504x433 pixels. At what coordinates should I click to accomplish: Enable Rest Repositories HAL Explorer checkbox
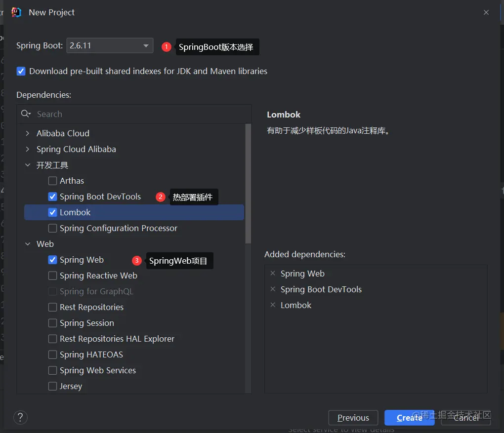52,339
